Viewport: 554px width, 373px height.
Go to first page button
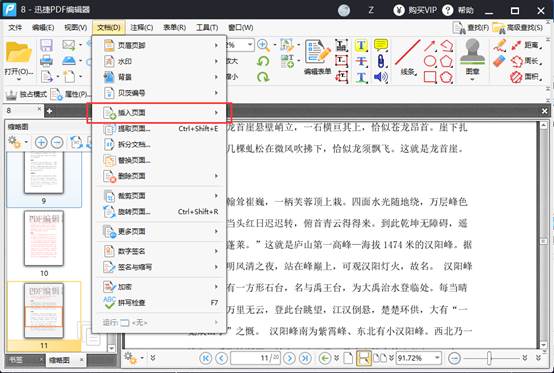click(x=206, y=358)
